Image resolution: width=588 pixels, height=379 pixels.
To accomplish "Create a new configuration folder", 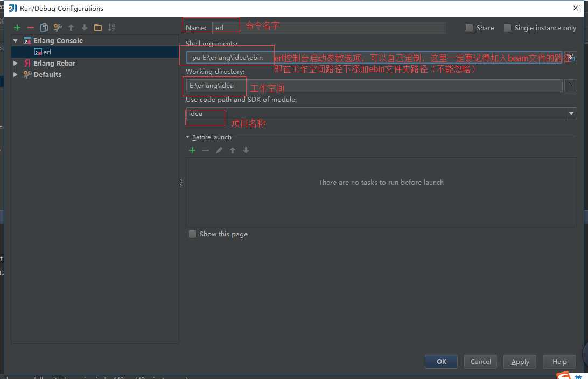I will pos(98,27).
